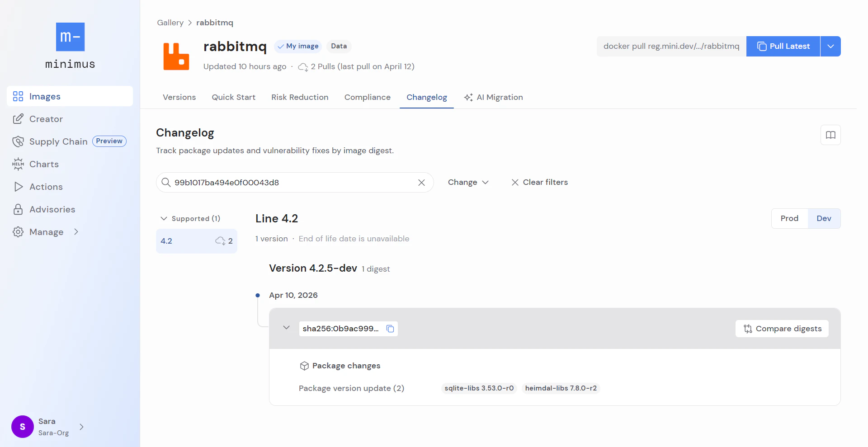Open Creator via its pencil icon
The width and height of the screenshot is (868, 447).
(x=18, y=119)
